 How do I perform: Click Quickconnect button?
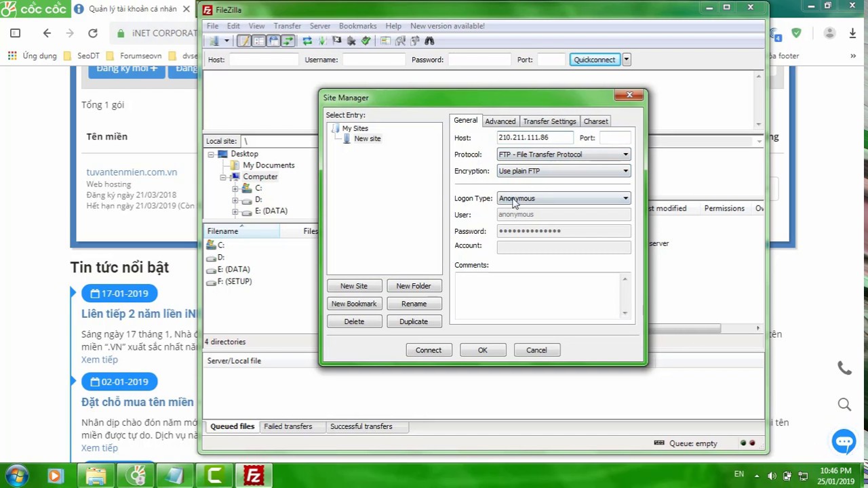(595, 60)
